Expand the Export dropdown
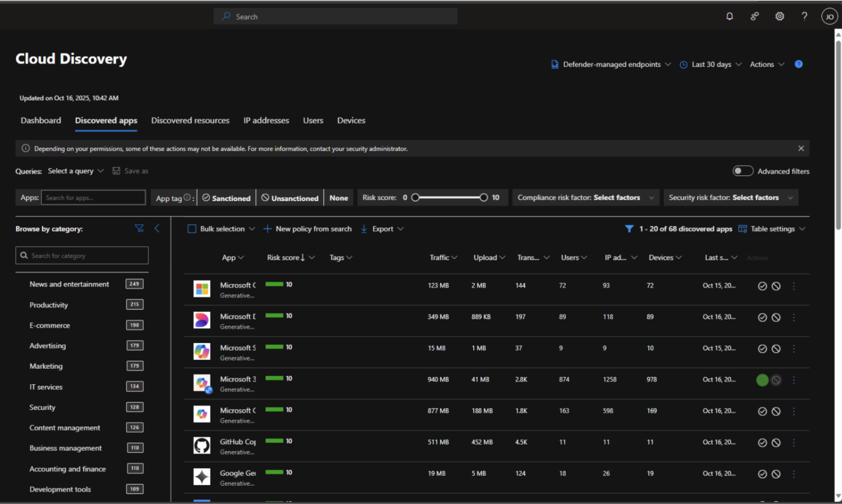Screen dimensions: 842x504 (382, 229)
